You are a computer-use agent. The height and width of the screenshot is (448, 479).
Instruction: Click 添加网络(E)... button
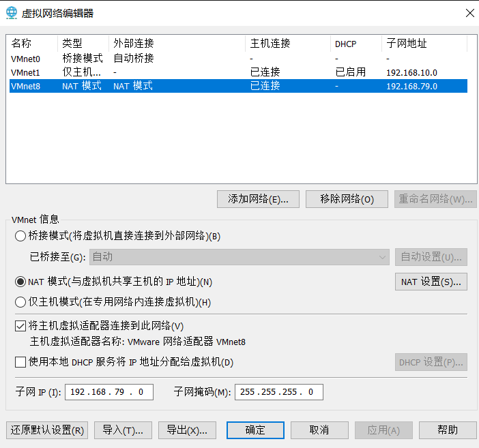[258, 199]
